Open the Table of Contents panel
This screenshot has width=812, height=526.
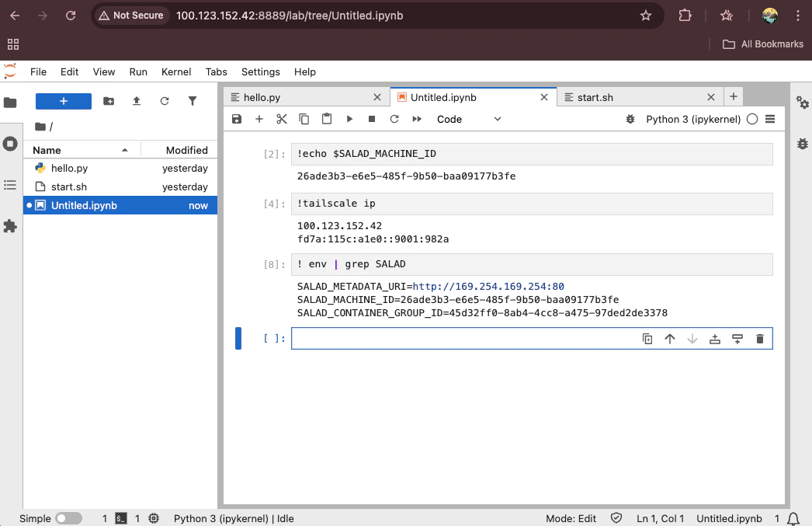10,185
